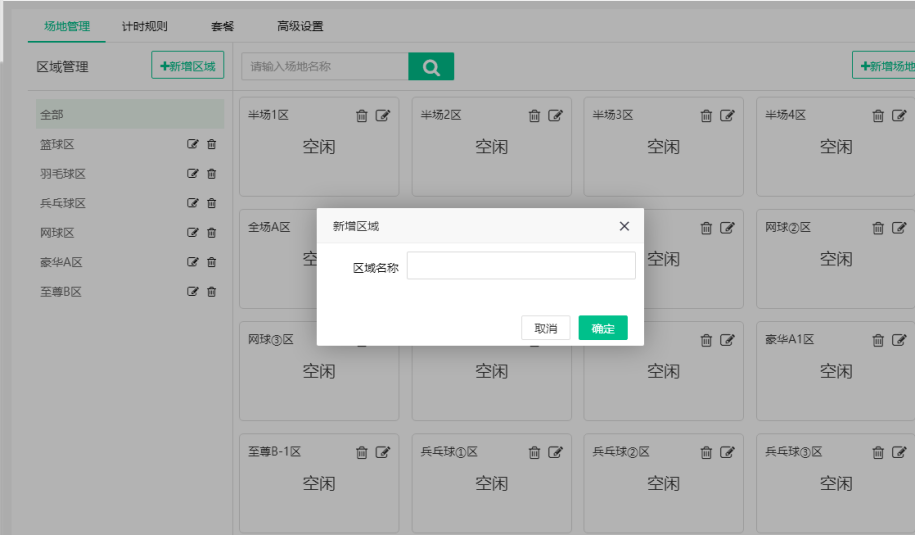
Task: Focus the 区域名称 input field
Action: tap(520, 266)
